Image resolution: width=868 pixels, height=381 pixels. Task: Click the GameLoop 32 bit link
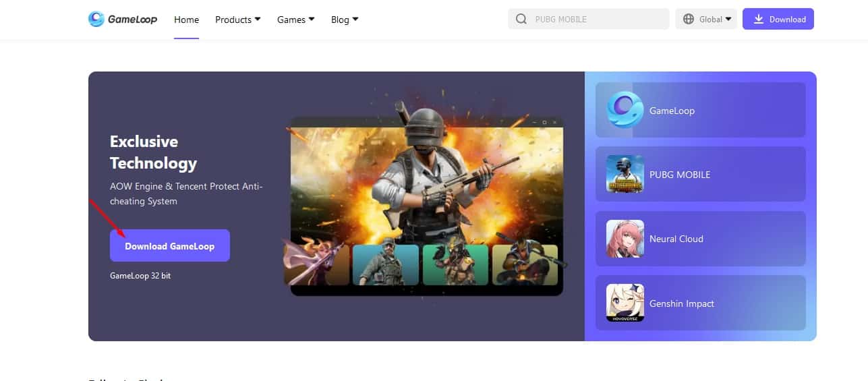click(140, 276)
